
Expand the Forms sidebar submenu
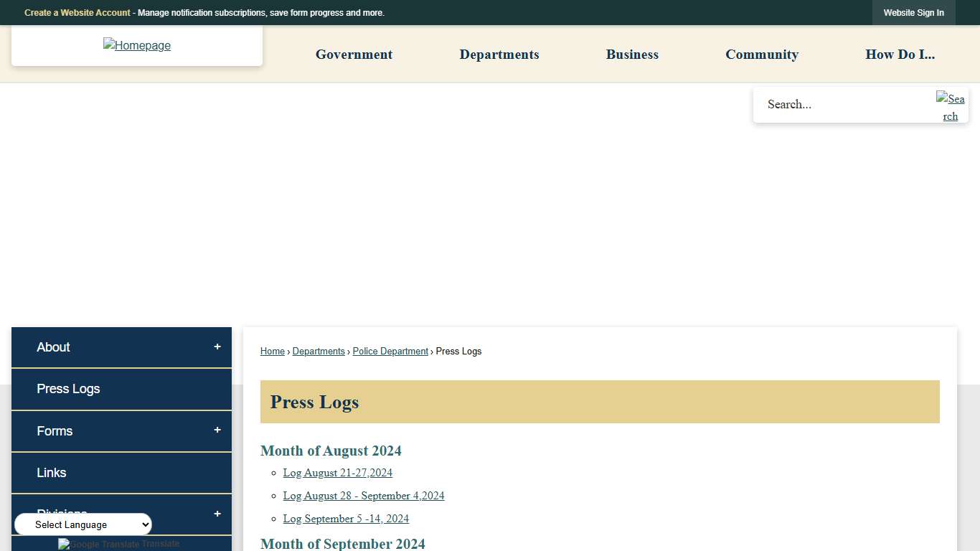pyautogui.click(x=217, y=430)
